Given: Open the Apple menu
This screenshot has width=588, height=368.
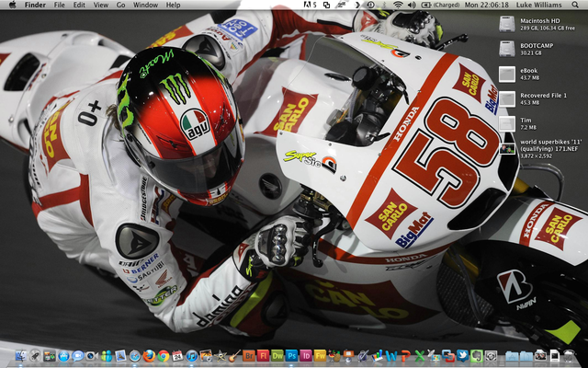Looking at the screenshot, I should 12,5.
